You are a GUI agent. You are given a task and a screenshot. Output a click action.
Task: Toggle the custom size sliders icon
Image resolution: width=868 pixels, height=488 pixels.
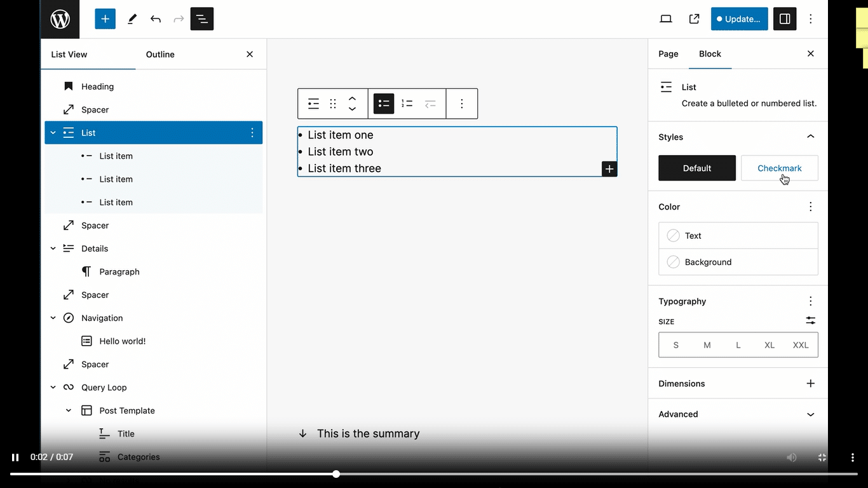pos(811,321)
